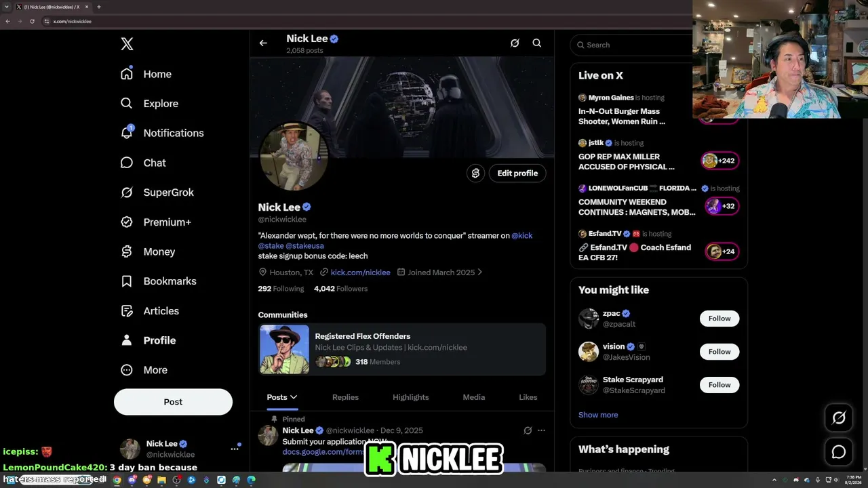This screenshot has height=488, width=868.
Task: Click the Grok icon on the pinned post
Action: coord(528,430)
